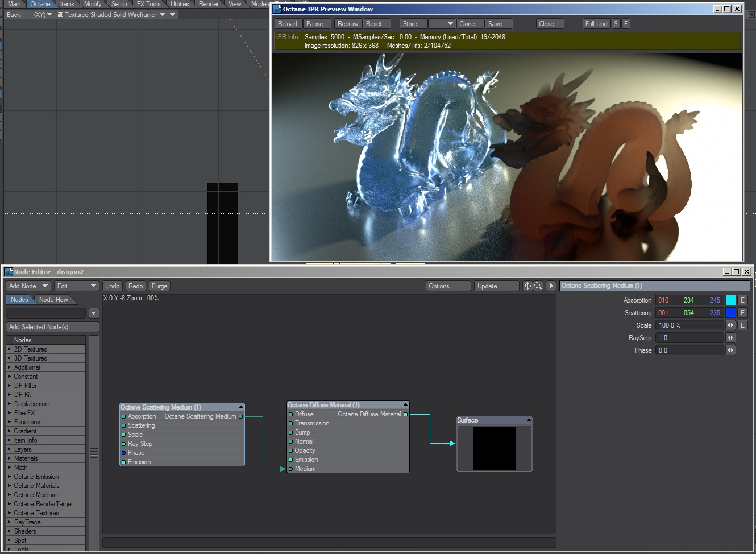
Task: Click the Phase value stepper arrows
Action: (731, 350)
